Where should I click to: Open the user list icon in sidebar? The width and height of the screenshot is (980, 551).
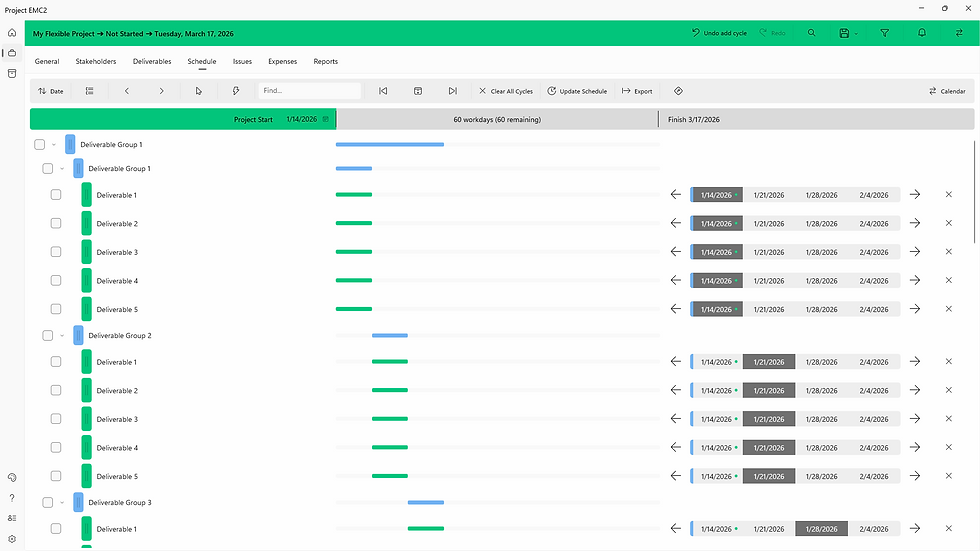point(12,518)
